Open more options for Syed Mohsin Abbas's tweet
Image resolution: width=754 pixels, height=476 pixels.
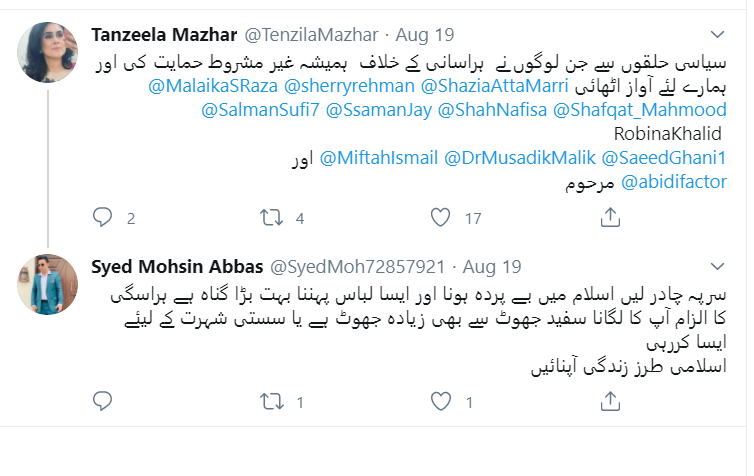(717, 266)
